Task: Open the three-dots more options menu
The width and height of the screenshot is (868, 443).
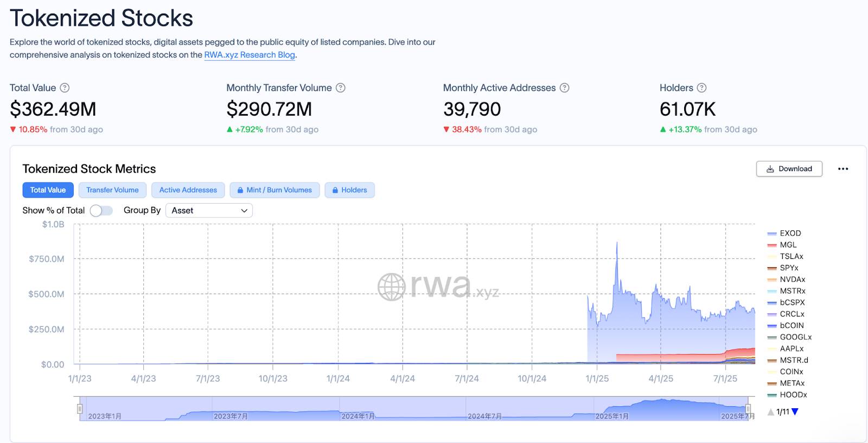Action: [843, 169]
